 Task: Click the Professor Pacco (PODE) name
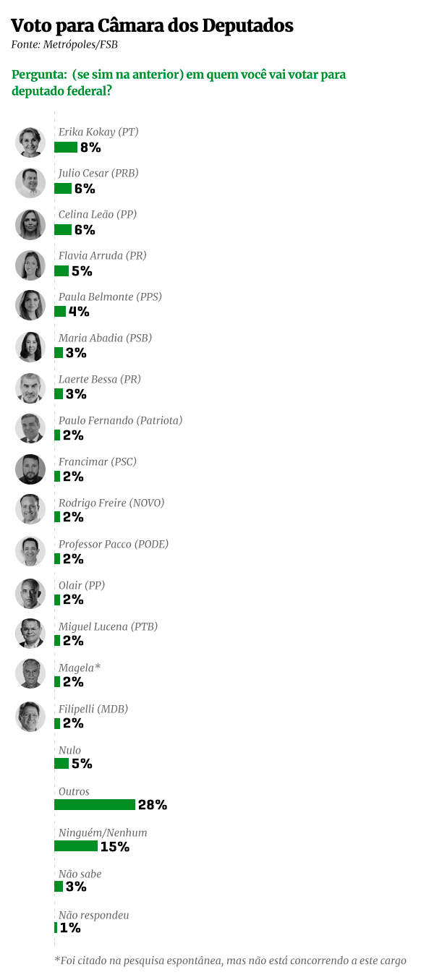click(x=114, y=544)
